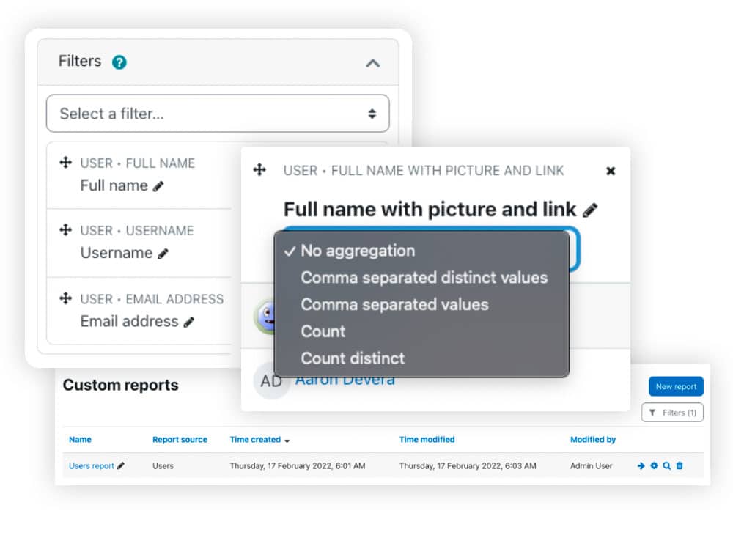Viewport: 733px width, 560px height.
Task: Edit the Full name filter with pencil icon
Action: click(x=158, y=186)
